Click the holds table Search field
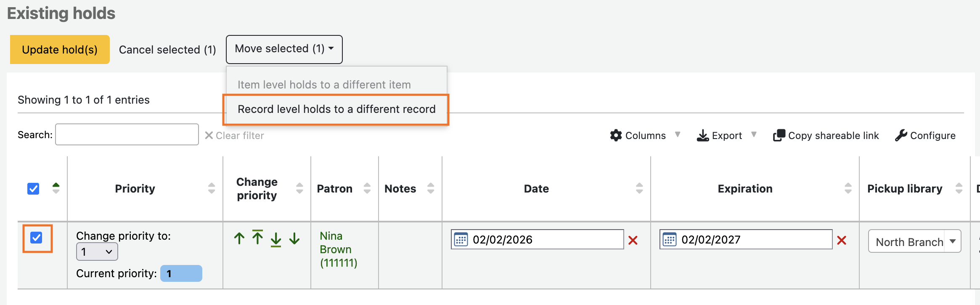 [127, 135]
